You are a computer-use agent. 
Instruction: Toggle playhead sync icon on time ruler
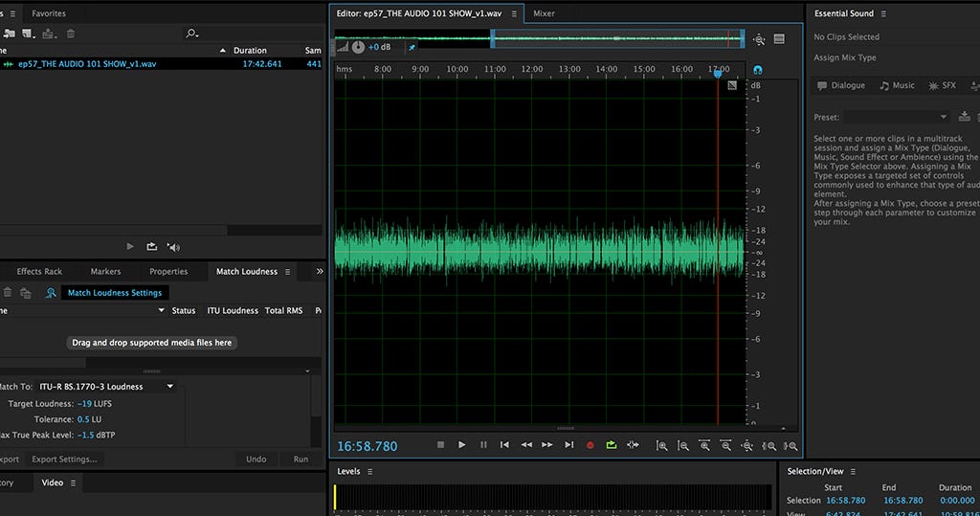coord(758,70)
